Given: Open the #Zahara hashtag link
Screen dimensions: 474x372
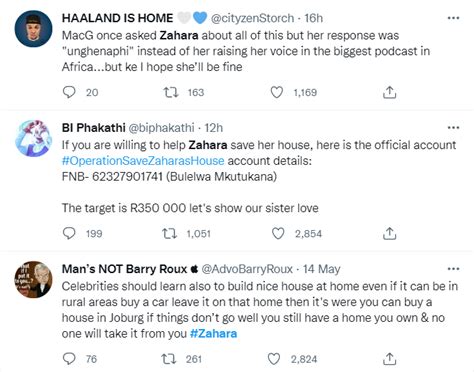Looking at the screenshot, I should click(213, 333).
